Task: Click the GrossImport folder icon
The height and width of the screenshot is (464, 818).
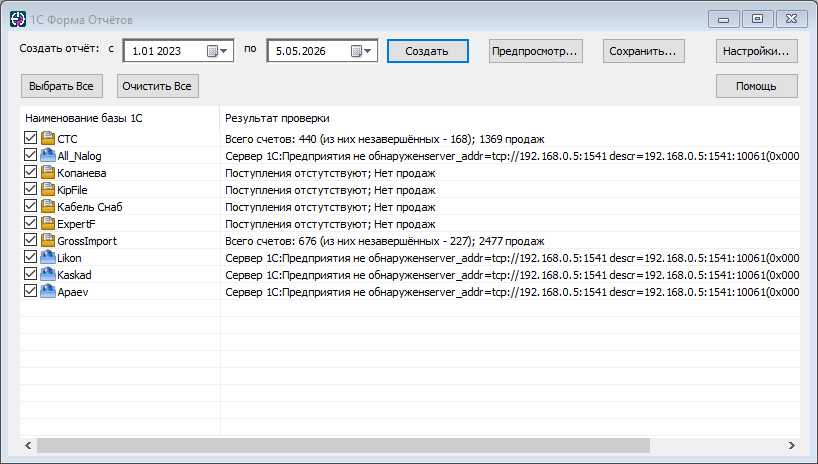Action: (x=48, y=240)
